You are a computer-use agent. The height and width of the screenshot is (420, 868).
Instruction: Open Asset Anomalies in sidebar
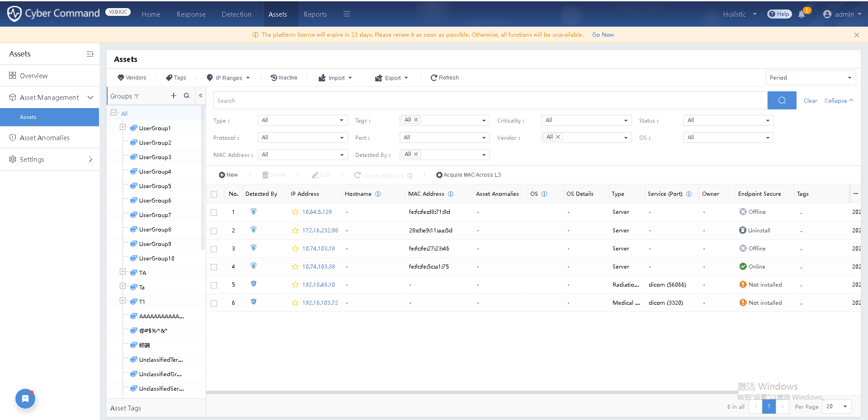pos(45,138)
